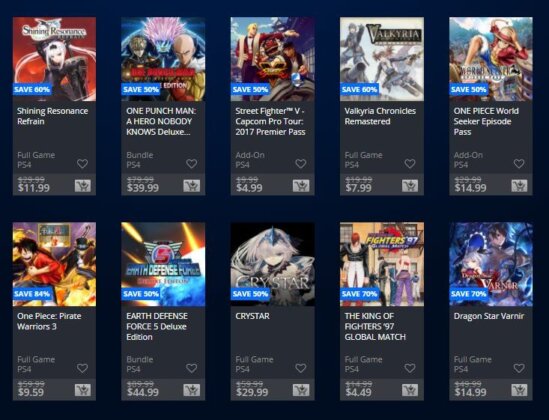Open the ONE PUNCH MAN cover image

(x=163, y=59)
